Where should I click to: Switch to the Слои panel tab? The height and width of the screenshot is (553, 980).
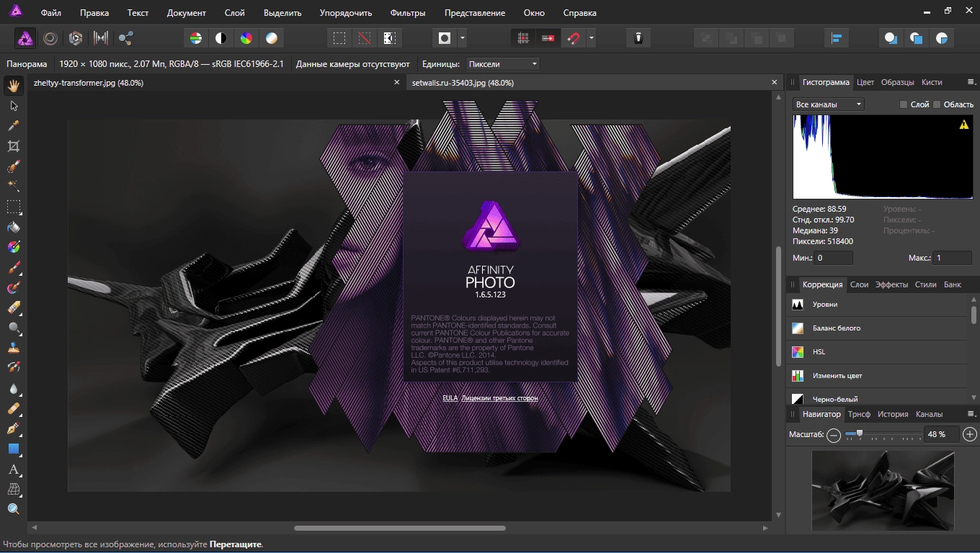[859, 284]
